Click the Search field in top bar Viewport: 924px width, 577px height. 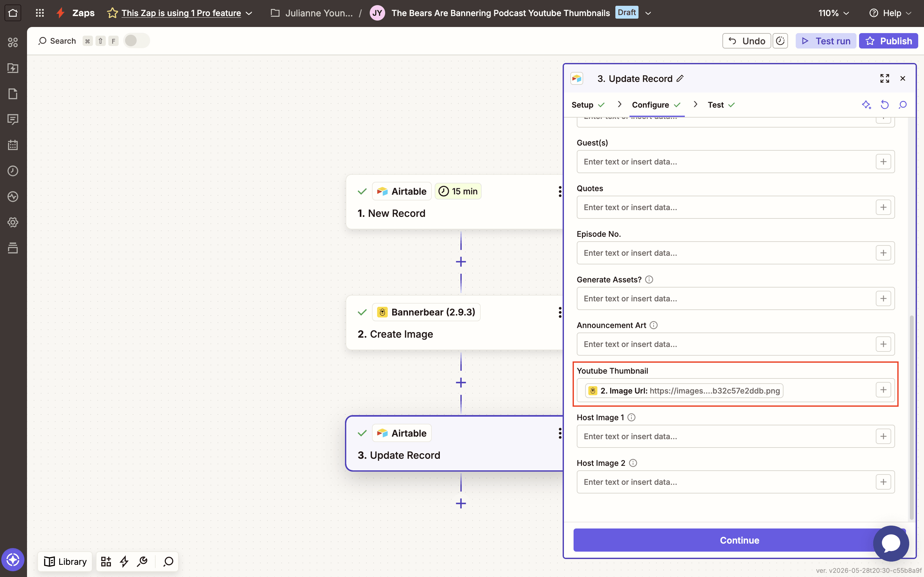(x=57, y=41)
